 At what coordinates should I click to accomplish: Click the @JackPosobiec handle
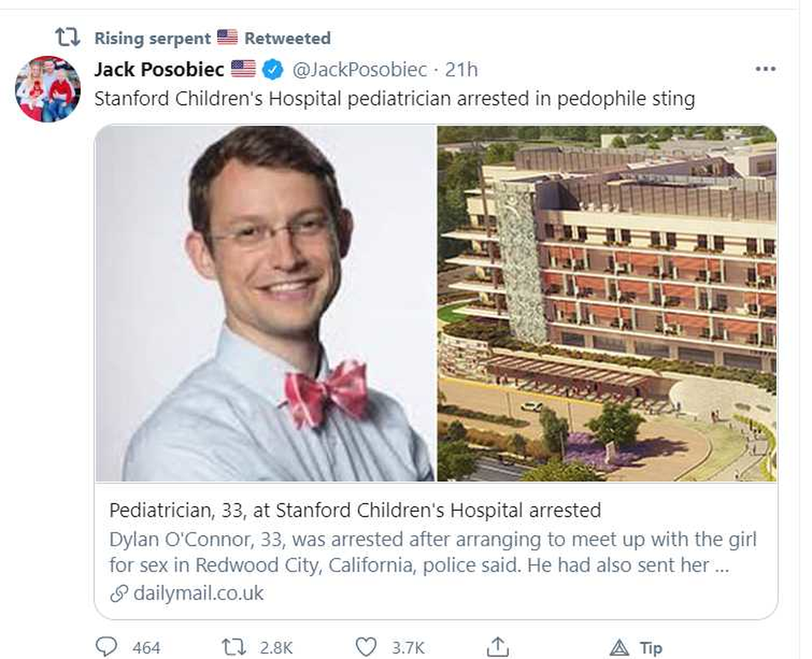359,70
